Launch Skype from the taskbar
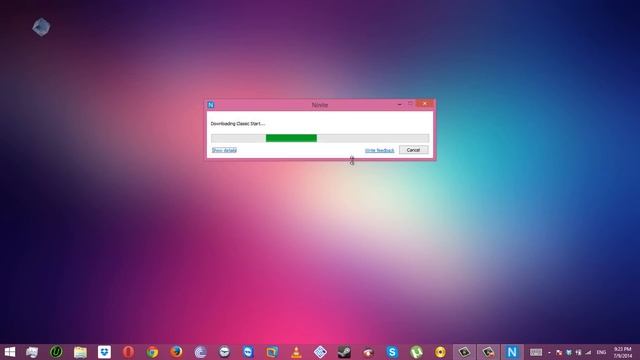 392,352
